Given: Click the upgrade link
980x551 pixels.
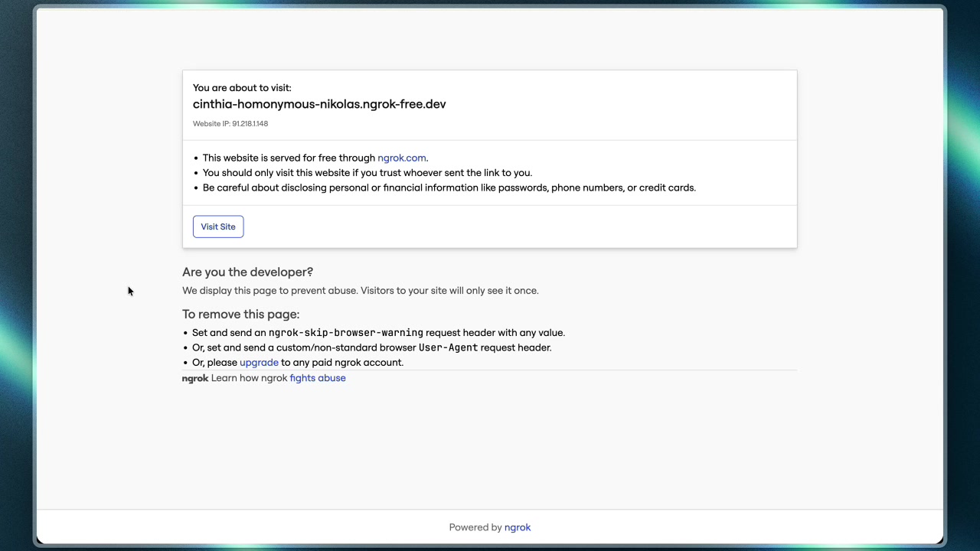Looking at the screenshot, I should pos(259,362).
